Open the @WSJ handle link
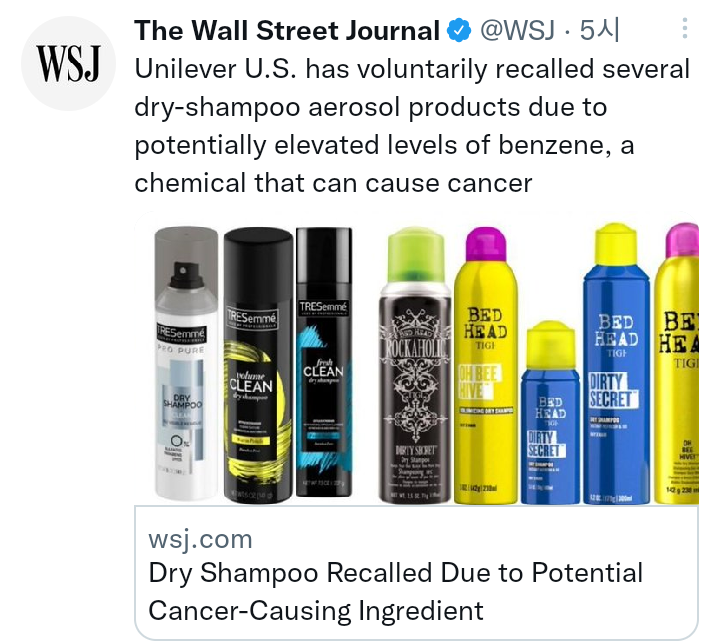This screenshot has width=720, height=643. [x=517, y=30]
